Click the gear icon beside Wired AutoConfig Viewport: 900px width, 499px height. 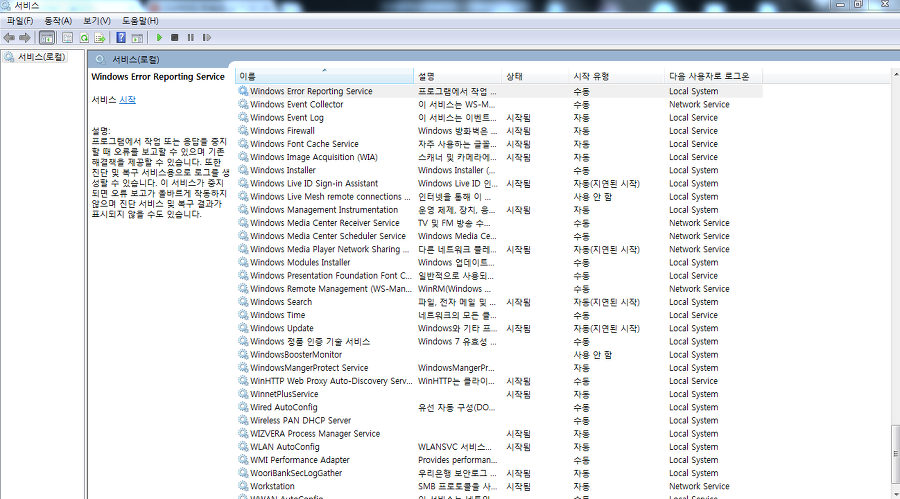click(x=243, y=407)
